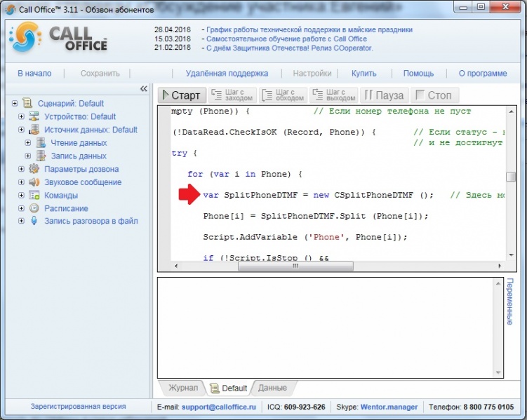Collapse the left panel with double chevron
The width and height of the screenshot is (527, 420).
click(x=144, y=88)
